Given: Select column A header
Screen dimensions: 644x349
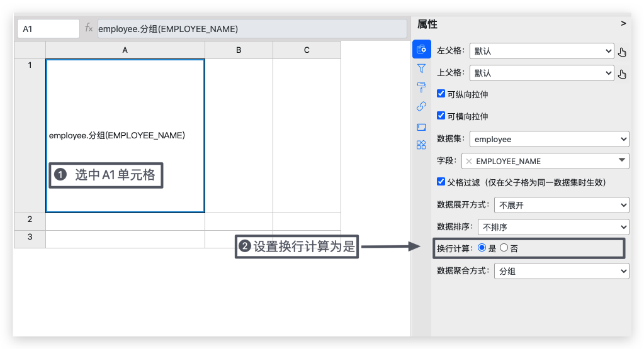Looking at the screenshot, I should [125, 50].
